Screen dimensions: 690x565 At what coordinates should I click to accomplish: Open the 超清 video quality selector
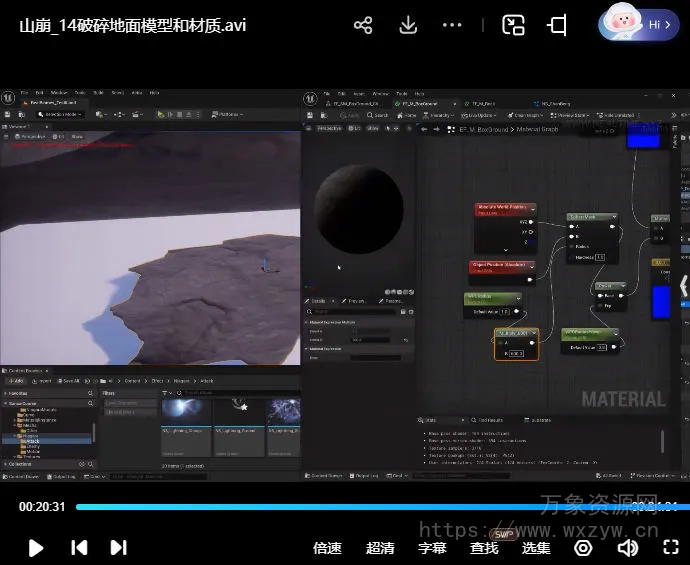(380, 547)
